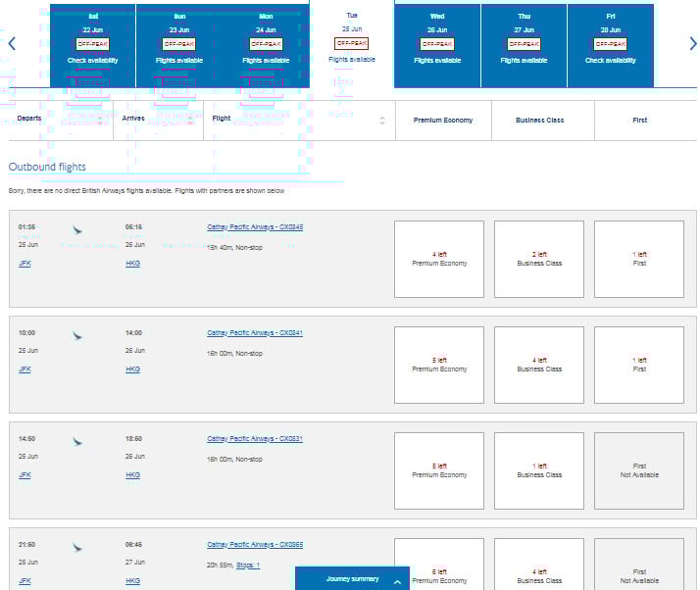700x590 pixels.
Task: Select the Thu 27 Jun date tab
Action: (x=524, y=46)
